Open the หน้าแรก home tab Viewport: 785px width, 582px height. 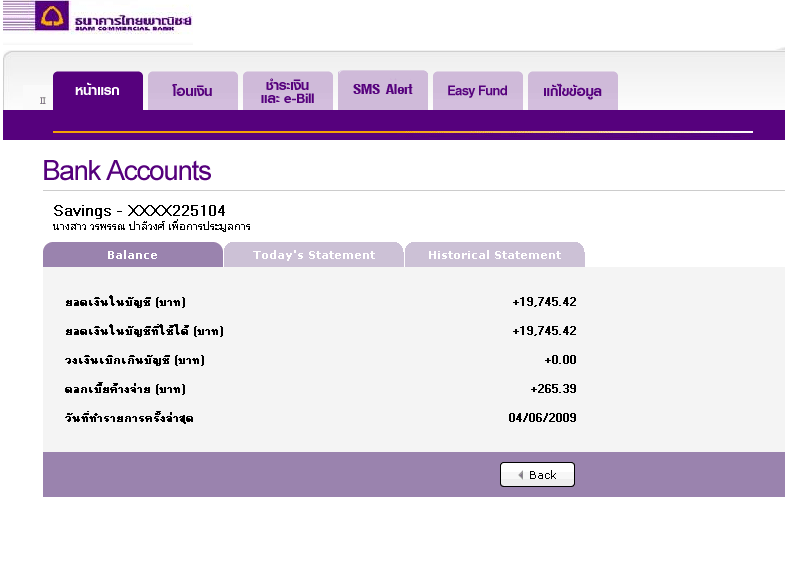[98, 91]
